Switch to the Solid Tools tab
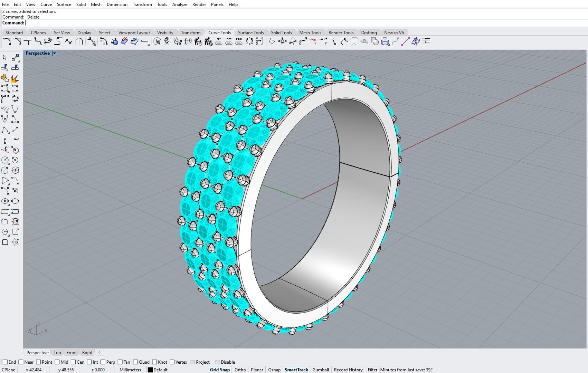Image resolution: width=588 pixels, height=373 pixels. 281,32
